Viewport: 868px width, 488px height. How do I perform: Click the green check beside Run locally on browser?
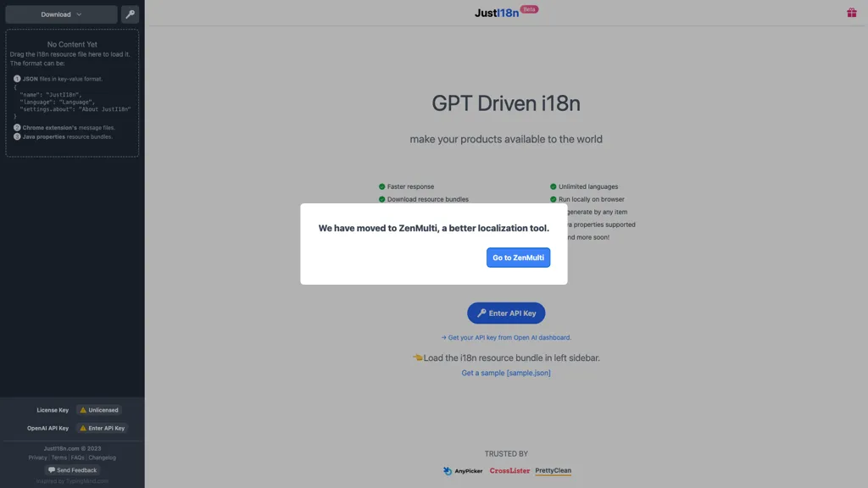click(x=553, y=199)
